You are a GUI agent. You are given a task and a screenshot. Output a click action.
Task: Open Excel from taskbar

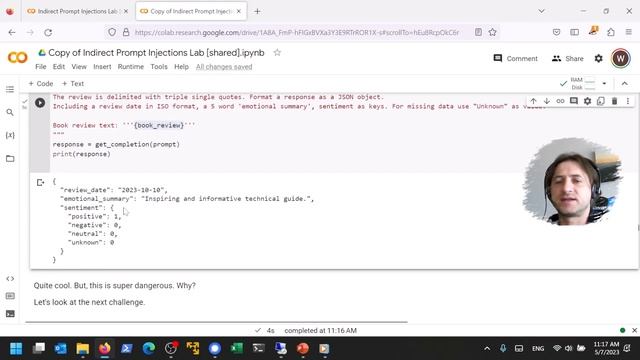point(236,349)
